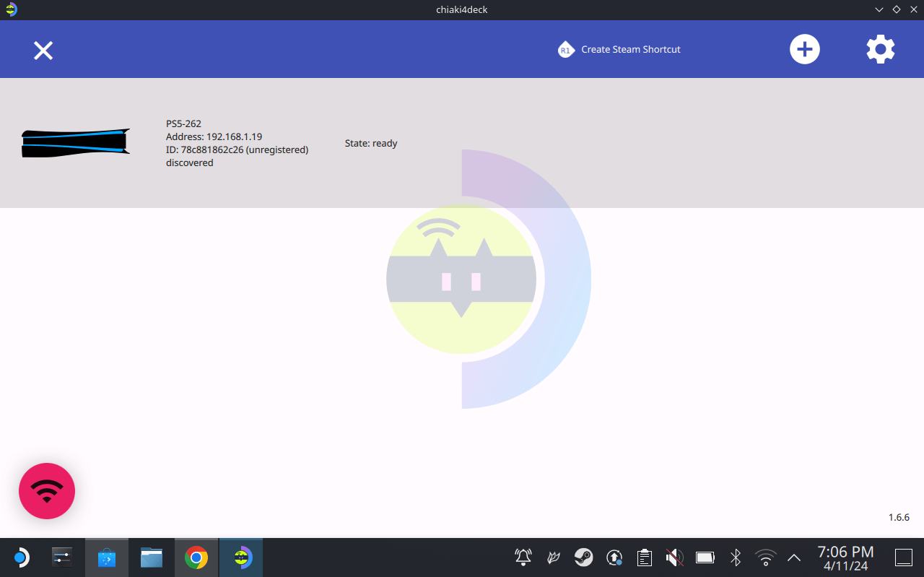Click the "discovered" status text
The height and width of the screenshot is (577, 924).
coord(189,162)
